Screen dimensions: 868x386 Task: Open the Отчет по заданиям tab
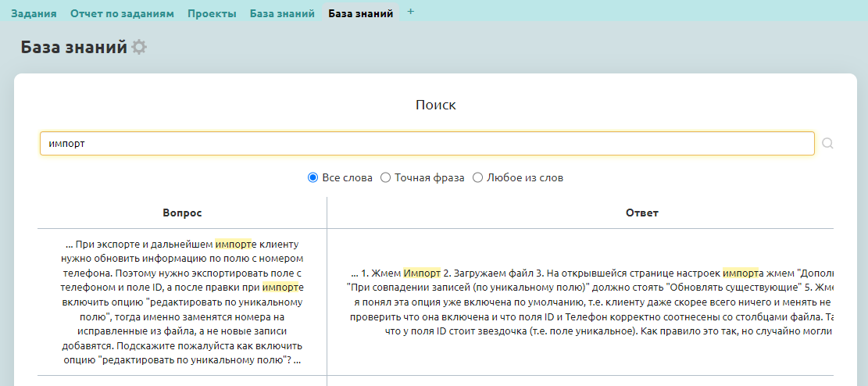coord(122,13)
